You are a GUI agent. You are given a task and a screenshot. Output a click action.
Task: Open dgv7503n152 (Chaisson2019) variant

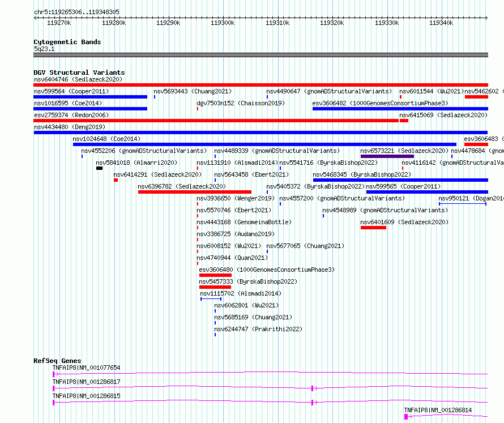(x=241, y=103)
